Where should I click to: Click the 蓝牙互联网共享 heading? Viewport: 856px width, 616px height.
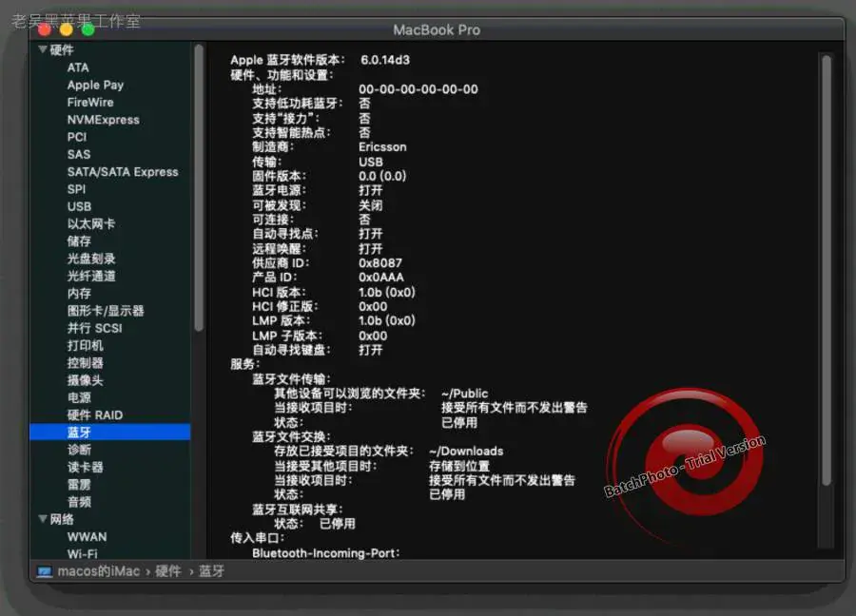298,510
